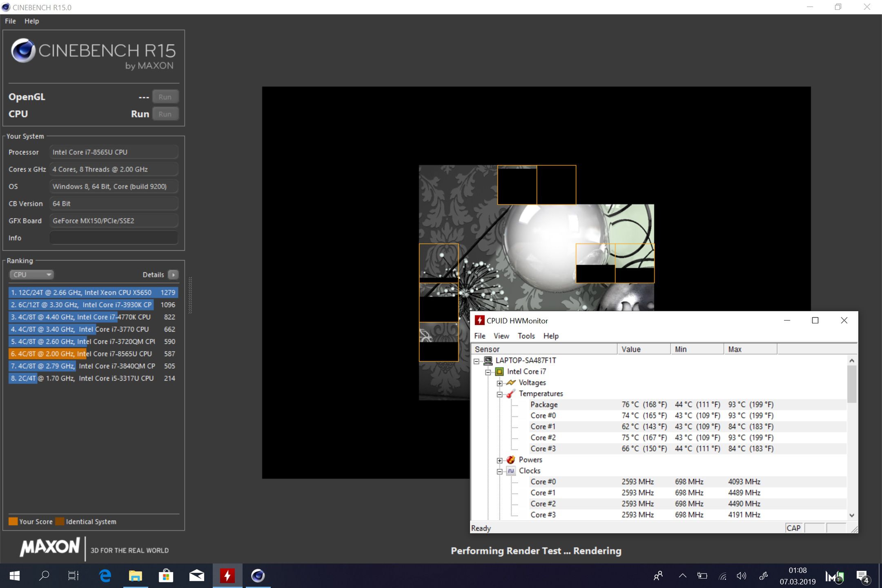882x588 pixels.
Task: Collapse the Temperatures tree node
Action: 499,394
